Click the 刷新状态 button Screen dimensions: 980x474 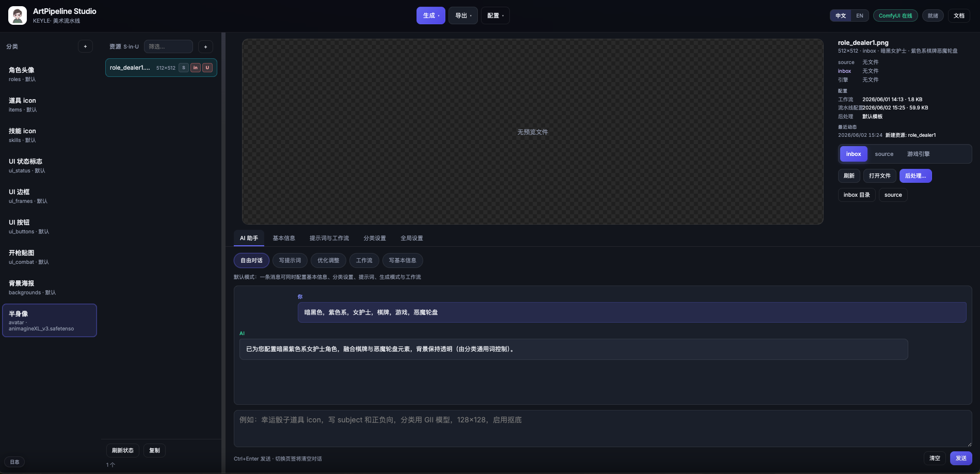coord(123,450)
